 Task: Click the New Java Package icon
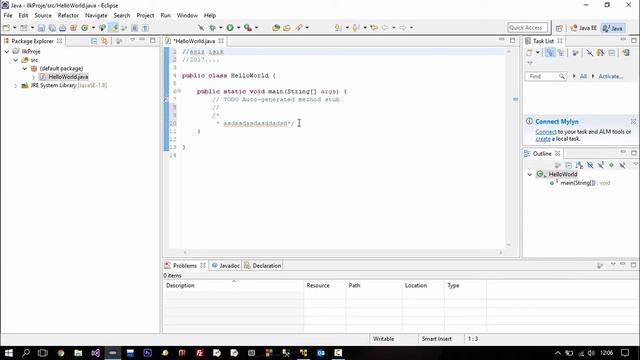click(x=73, y=28)
